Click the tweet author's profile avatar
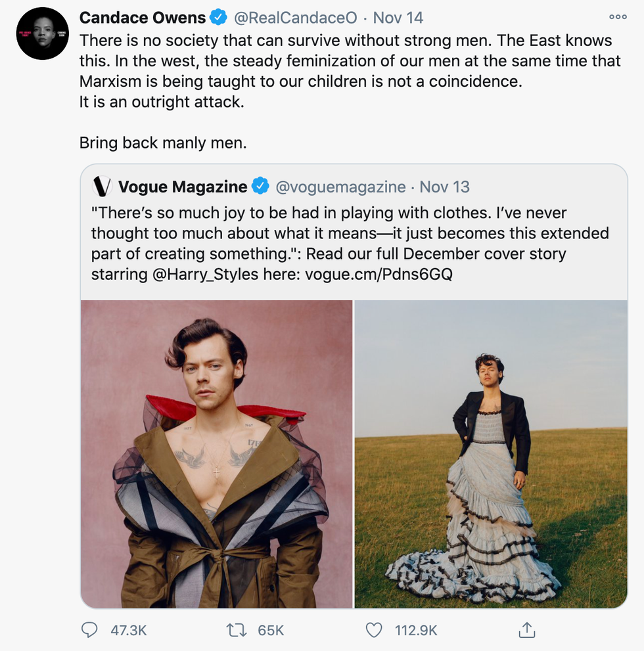The image size is (644, 651). click(43, 34)
